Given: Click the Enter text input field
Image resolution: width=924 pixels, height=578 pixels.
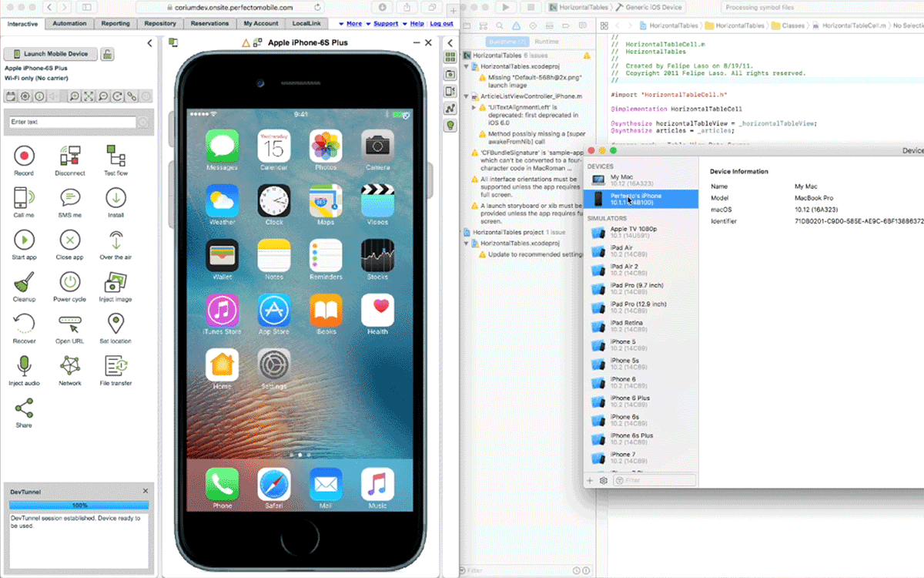Looking at the screenshot, I should [x=72, y=122].
